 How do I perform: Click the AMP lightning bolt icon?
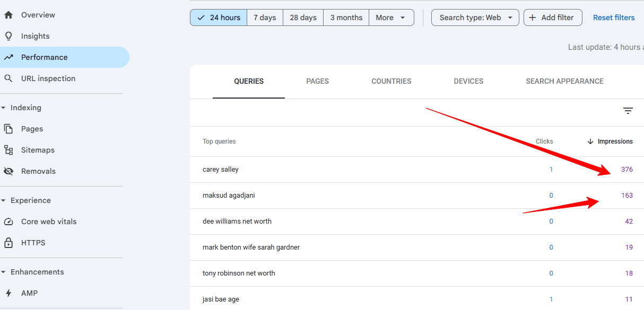tap(8, 293)
